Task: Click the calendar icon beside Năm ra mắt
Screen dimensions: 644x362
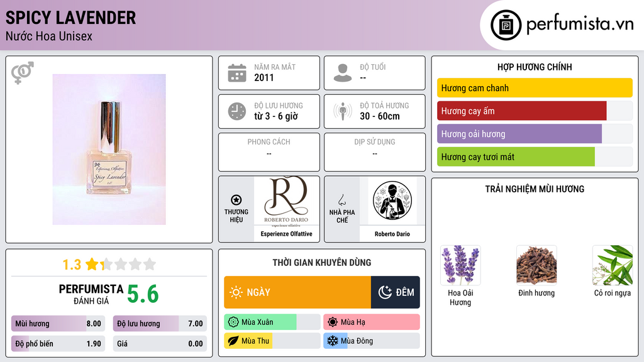Action: click(237, 73)
